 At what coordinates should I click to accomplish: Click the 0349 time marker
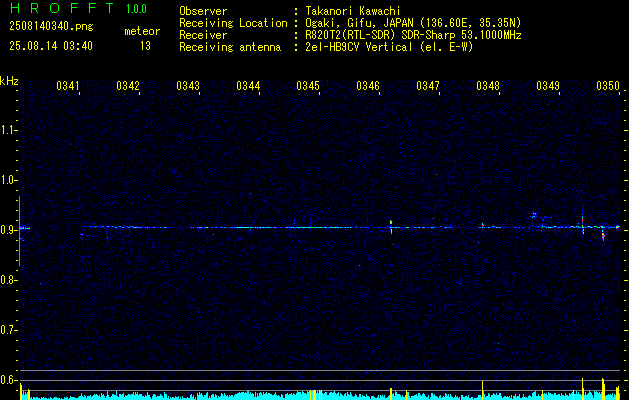(548, 85)
